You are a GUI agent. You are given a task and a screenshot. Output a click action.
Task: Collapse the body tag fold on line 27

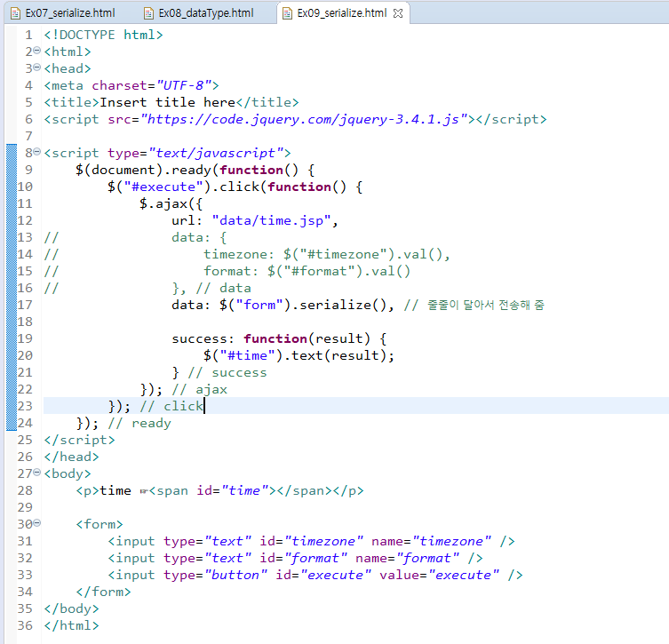pyautogui.click(x=37, y=473)
